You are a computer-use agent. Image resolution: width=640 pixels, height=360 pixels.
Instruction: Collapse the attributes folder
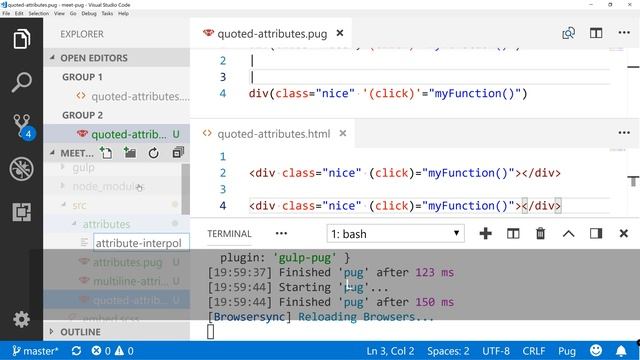pos(106,224)
